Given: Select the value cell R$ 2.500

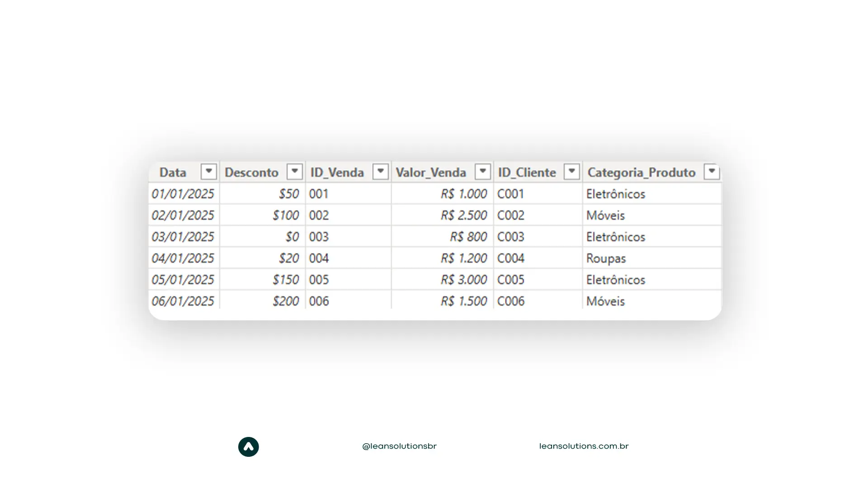Looking at the screenshot, I should 443,215.
